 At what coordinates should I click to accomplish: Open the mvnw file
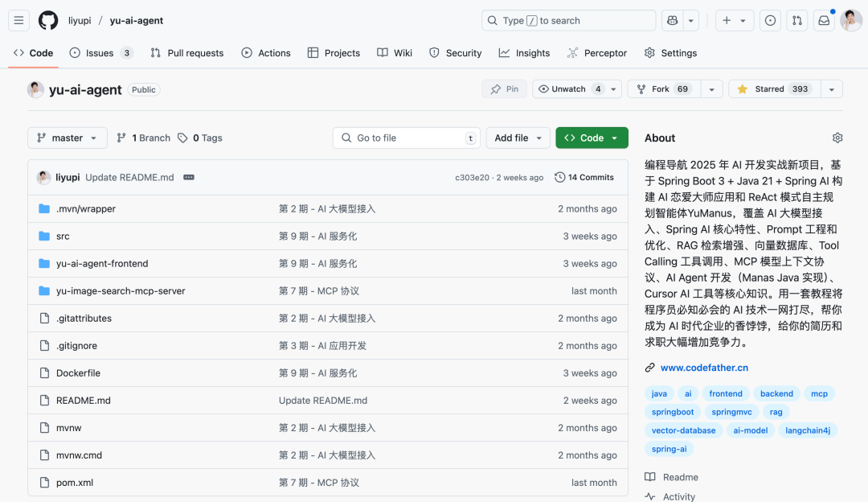coord(68,428)
